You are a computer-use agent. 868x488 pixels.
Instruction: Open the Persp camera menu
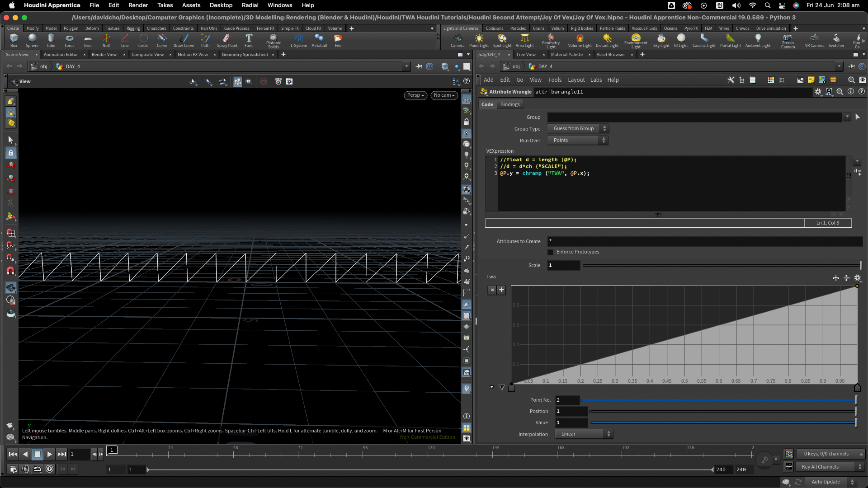pos(415,95)
